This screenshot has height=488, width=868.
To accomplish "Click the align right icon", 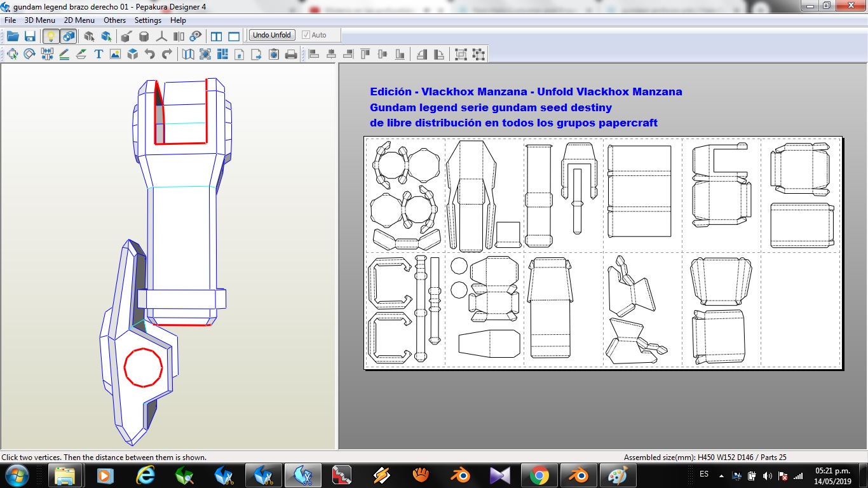I will click(348, 55).
